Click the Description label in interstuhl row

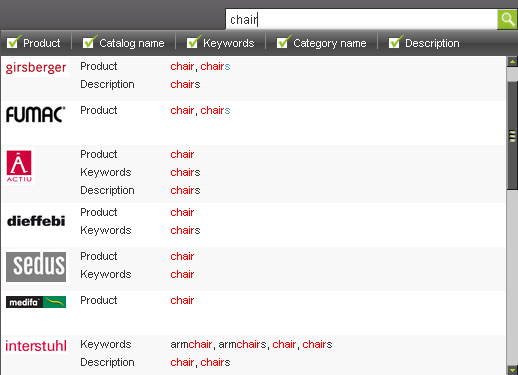pyautogui.click(x=107, y=362)
